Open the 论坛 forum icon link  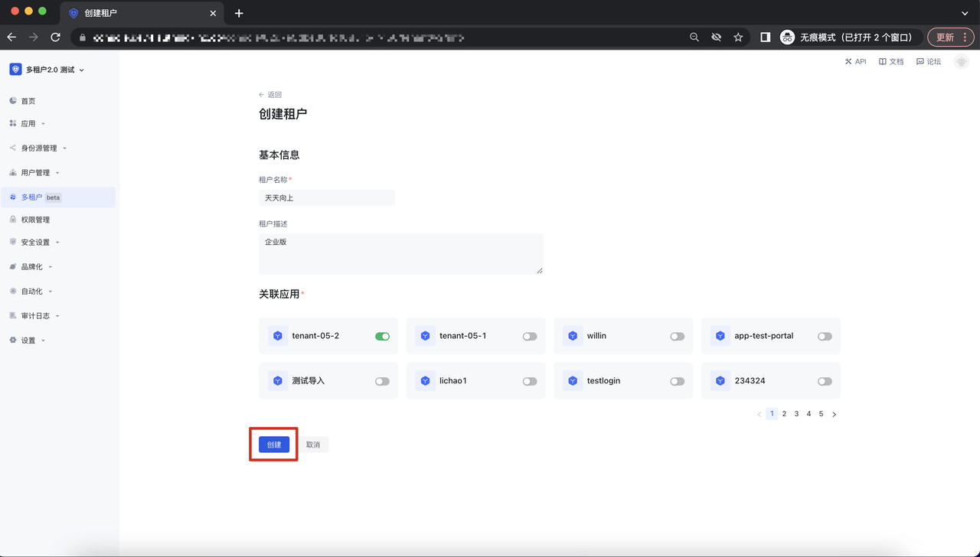click(x=920, y=61)
